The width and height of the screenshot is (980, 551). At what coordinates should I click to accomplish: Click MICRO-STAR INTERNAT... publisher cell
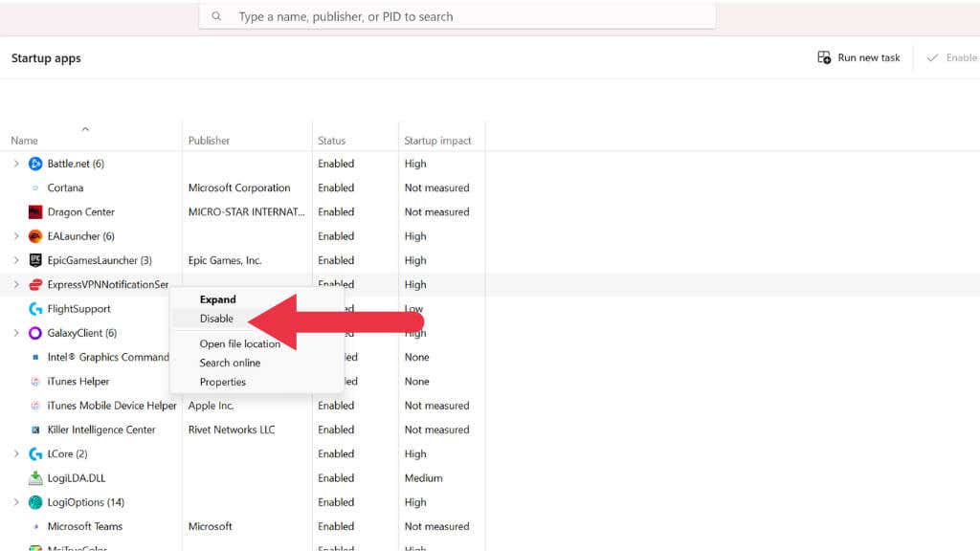point(246,211)
